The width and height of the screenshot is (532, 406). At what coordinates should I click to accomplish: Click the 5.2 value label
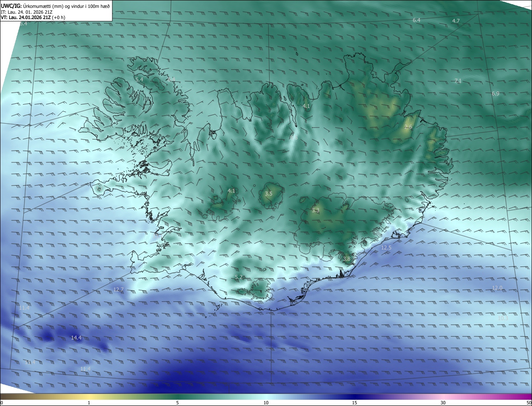coord(239,277)
